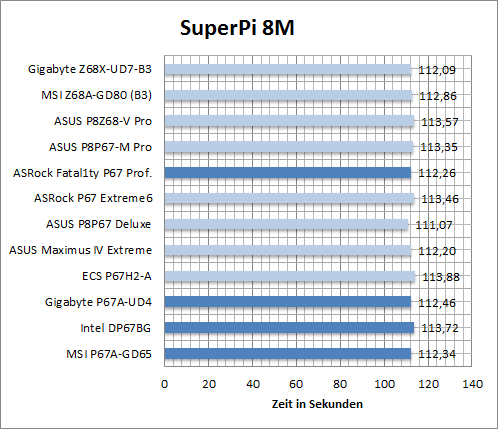Select the MSI Z68A-GD80 (B3) bar
The width and height of the screenshot is (498, 429).
click(x=288, y=95)
